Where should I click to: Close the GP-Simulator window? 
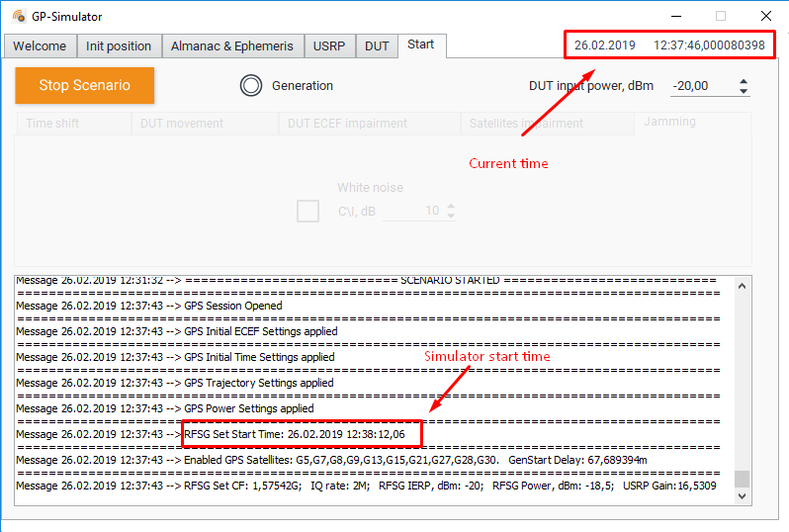click(765, 17)
